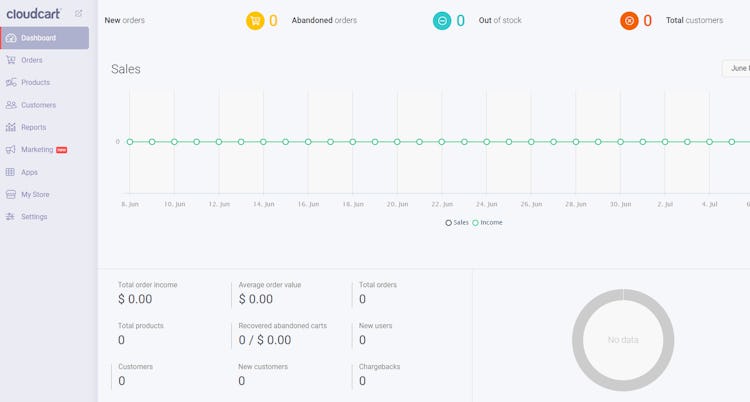The image size is (750, 402).
Task: Click the Apps grid icon
Action: [11, 172]
